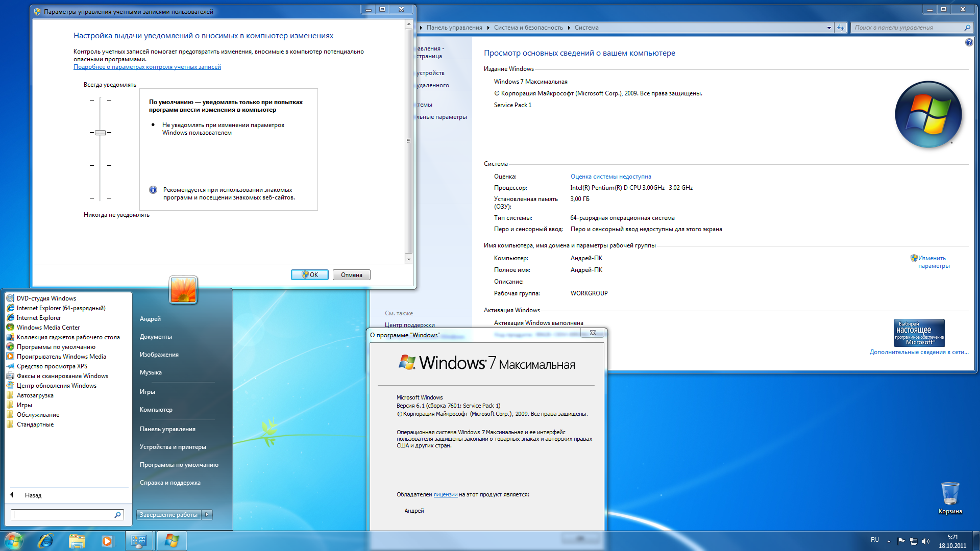Image resolution: width=980 pixels, height=551 pixels.
Task: Expand the Автозагрузка folder
Action: [x=35, y=395]
